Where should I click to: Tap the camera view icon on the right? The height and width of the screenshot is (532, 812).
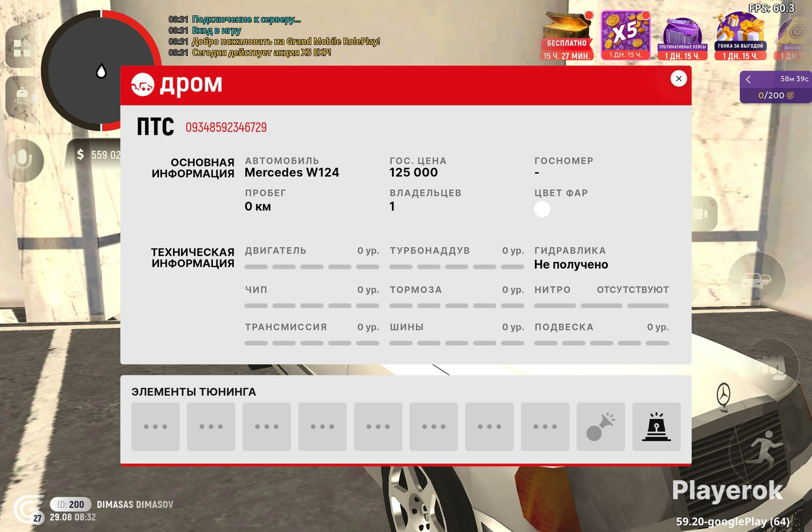pos(700,214)
